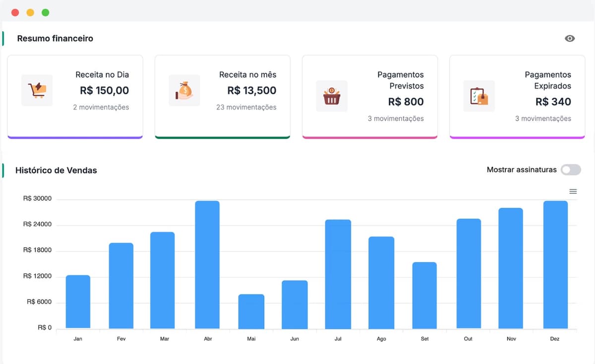Screen dimensions: 595x364
Task: Select the money bag icon on Receita no mês card
Action: pyautogui.click(x=184, y=90)
